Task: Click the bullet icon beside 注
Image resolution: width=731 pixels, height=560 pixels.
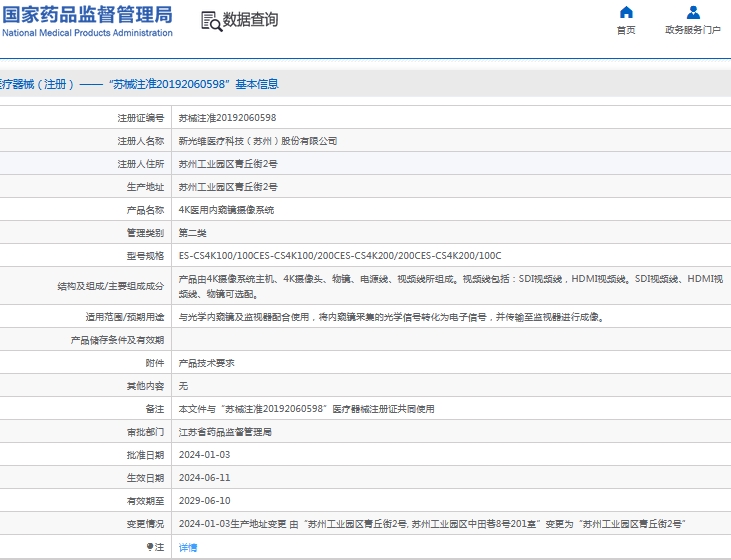Action: (x=150, y=546)
